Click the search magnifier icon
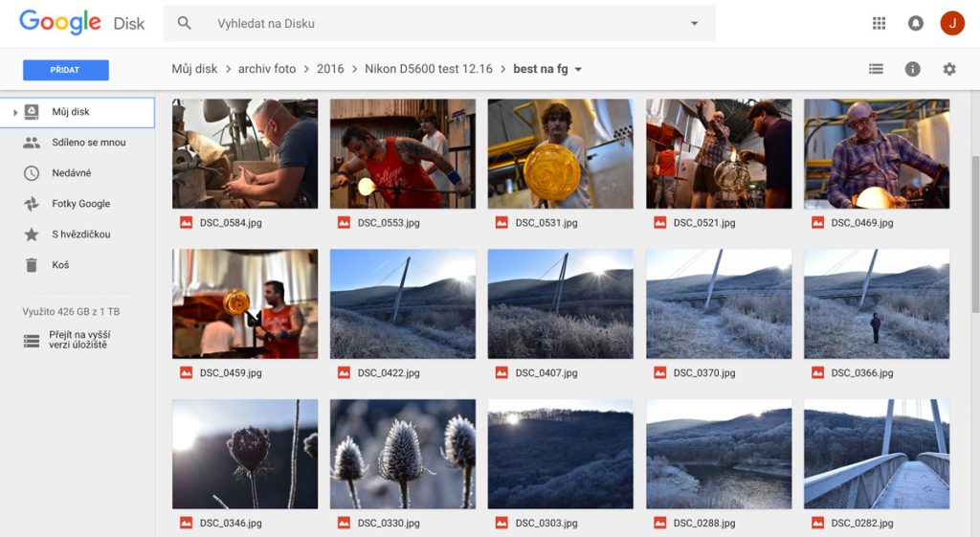 tap(184, 23)
